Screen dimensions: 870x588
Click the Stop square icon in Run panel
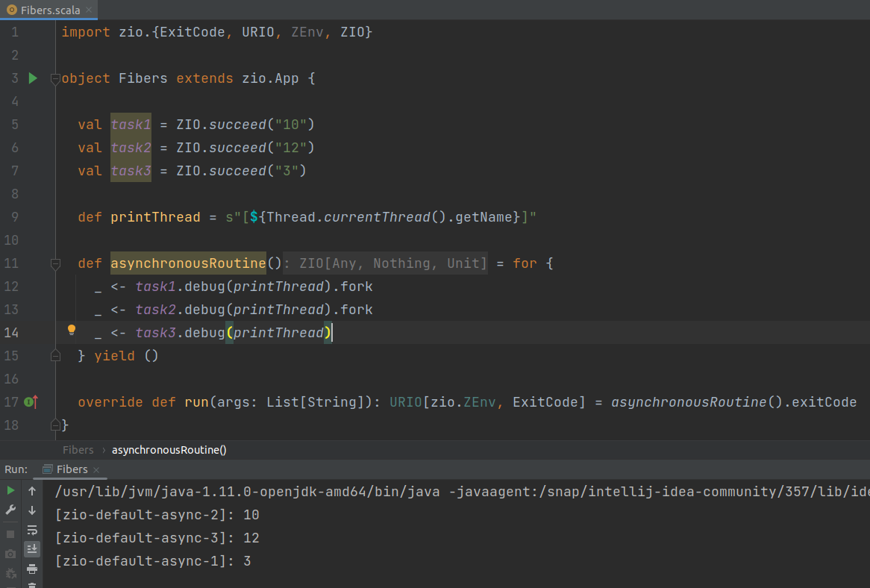10,534
